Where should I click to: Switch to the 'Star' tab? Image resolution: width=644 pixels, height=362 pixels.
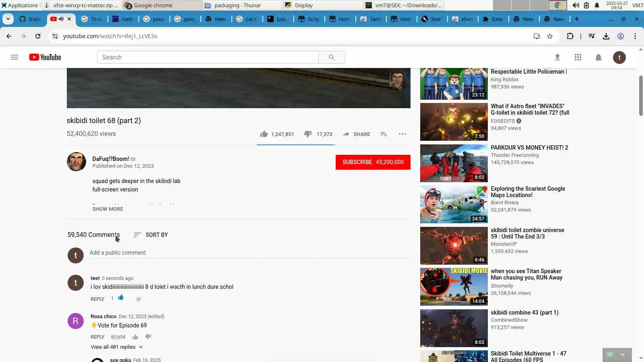tap(432, 19)
